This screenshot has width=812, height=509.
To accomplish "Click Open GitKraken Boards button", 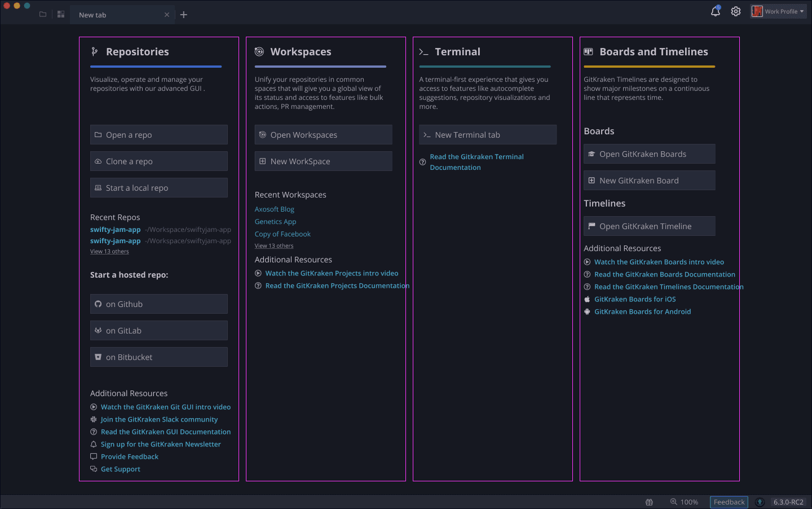I will [650, 154].
